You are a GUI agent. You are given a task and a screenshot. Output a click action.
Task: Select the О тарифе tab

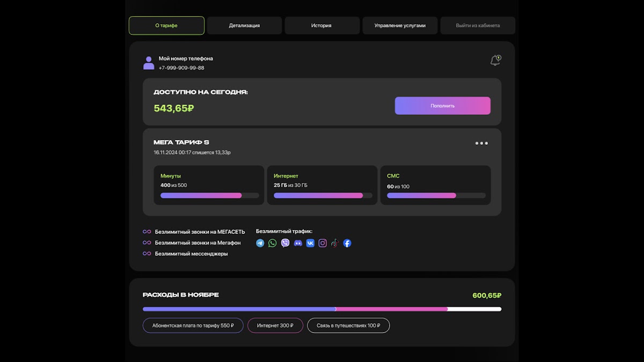click(166, 26)
